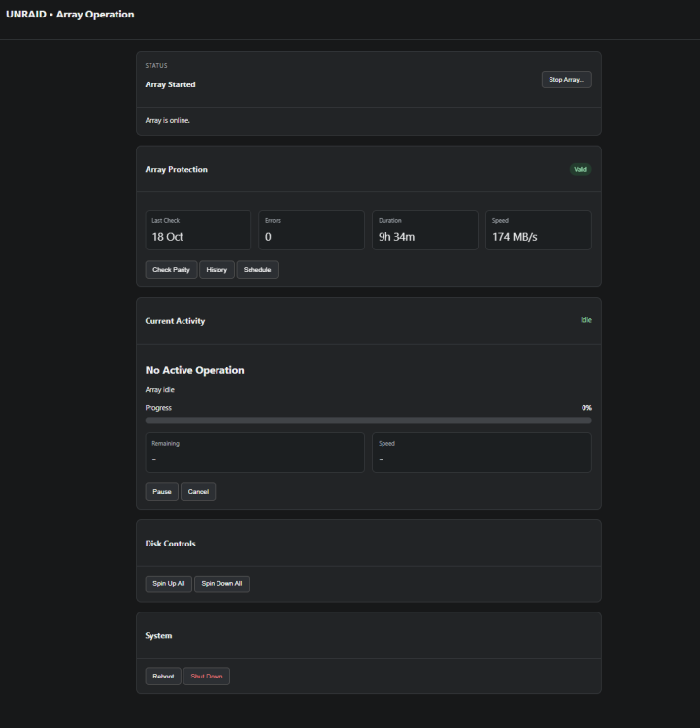Viewport: 700px width, 728px height.
Task: Select the Duration 9h 34m tile
Action: point(425,230)
